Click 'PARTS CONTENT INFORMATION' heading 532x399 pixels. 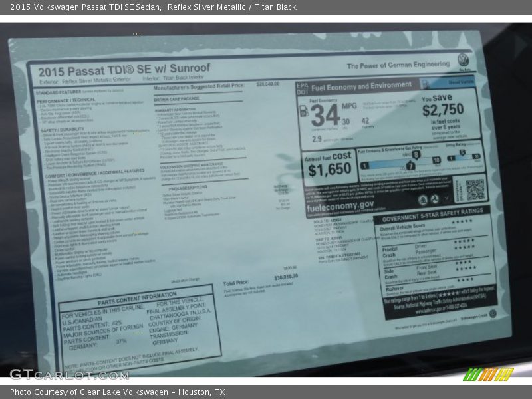(137, 298)
